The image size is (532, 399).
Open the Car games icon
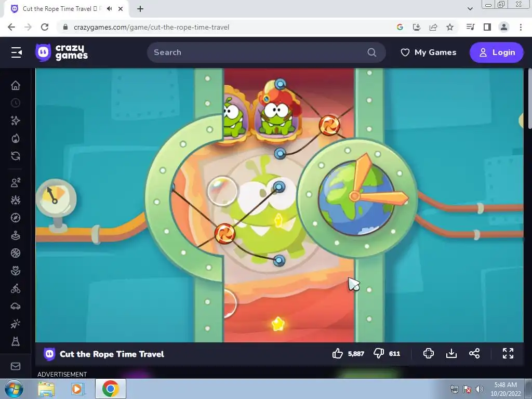click(16, 307)
